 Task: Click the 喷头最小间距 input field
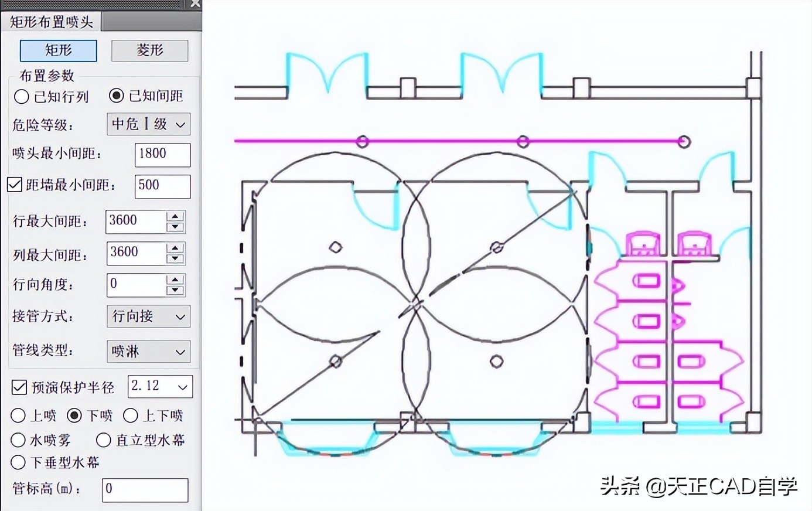point(162,155)
